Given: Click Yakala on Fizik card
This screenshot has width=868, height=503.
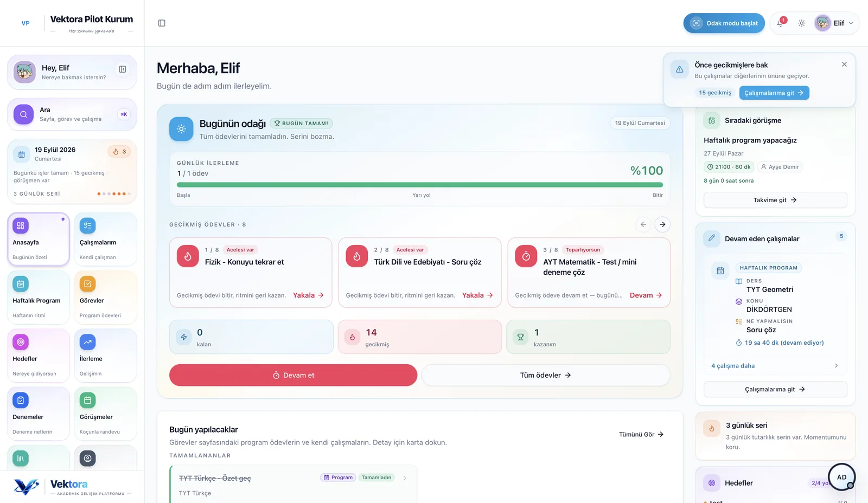Looking at the screenshot, I should click(308, 295).
